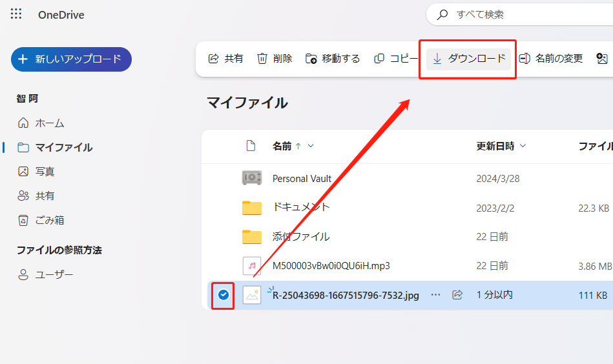Click the Personal Vault safe icon
Viewport: 613px width, 364px height.
tap(252, 178)
